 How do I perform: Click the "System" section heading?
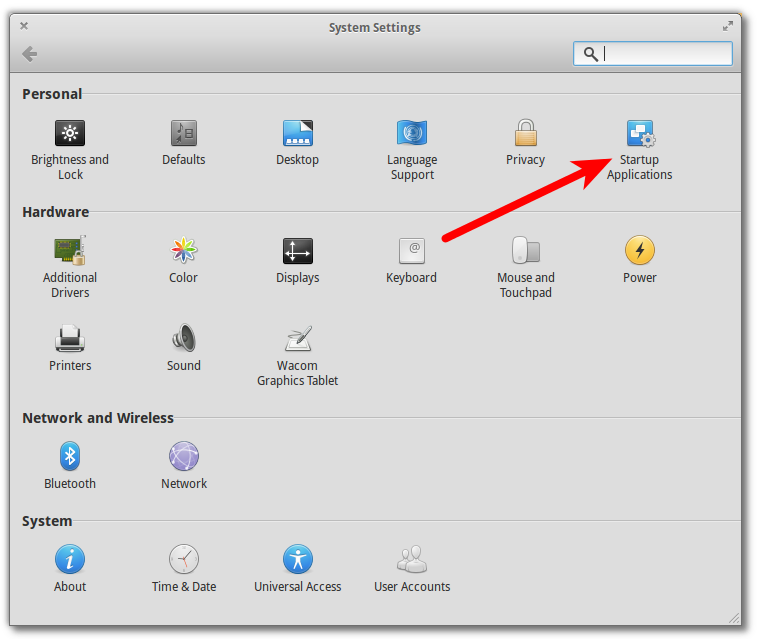47,521
